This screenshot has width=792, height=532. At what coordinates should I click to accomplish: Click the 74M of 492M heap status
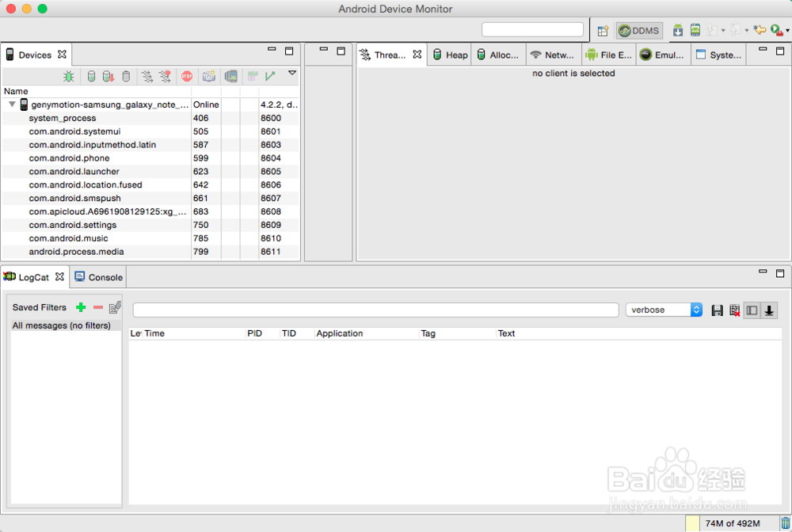pos(733,523)
